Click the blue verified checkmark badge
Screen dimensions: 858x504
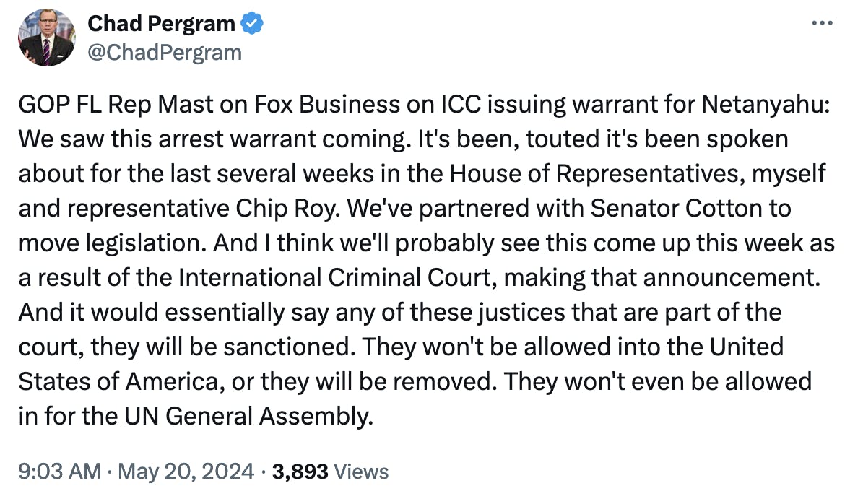pyautogui.click(x=252, y=24)
